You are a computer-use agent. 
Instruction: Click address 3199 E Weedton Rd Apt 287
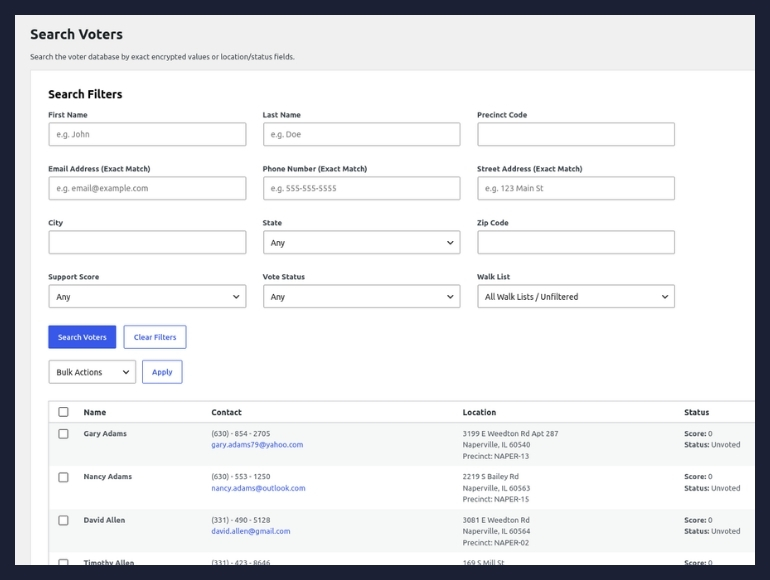coord(510,434)
